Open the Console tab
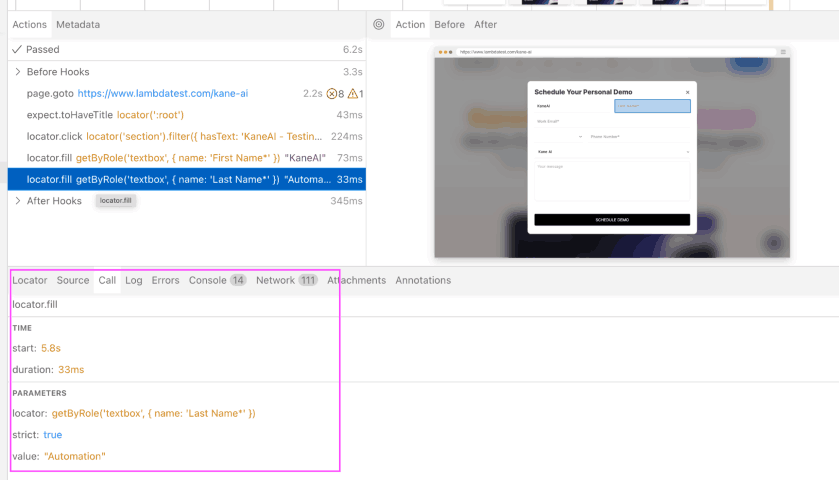839x480 pixels. [x=207, y=281]
